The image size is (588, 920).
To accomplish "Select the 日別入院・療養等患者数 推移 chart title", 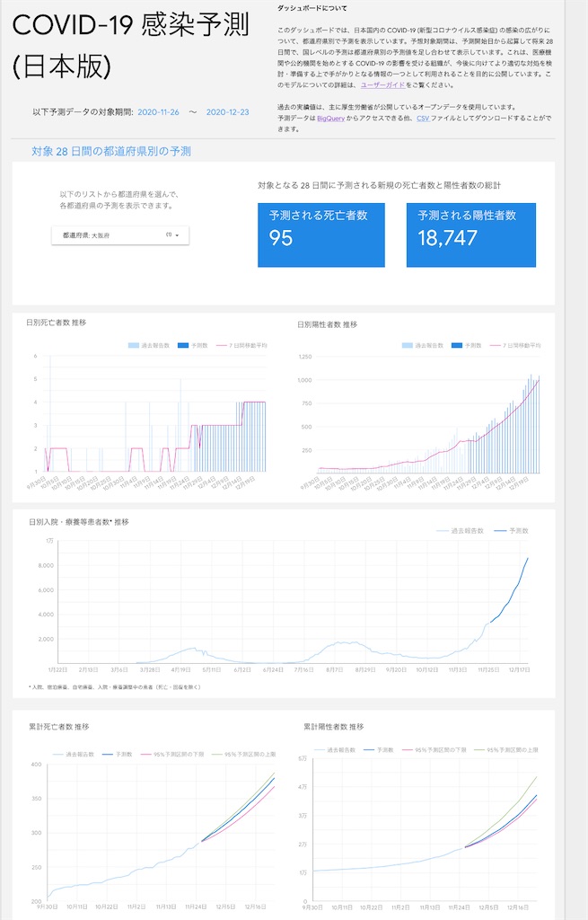I will (x=79, y=522).
